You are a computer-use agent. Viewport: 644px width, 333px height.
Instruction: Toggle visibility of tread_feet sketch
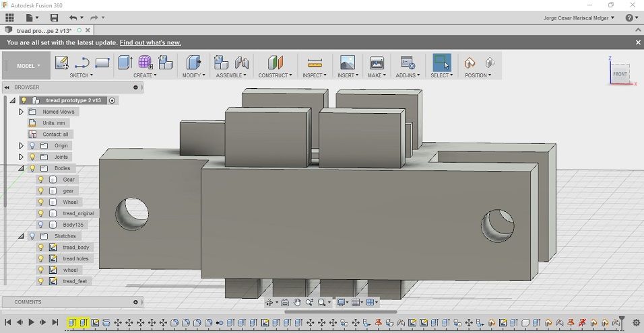(x=40, y=281)
